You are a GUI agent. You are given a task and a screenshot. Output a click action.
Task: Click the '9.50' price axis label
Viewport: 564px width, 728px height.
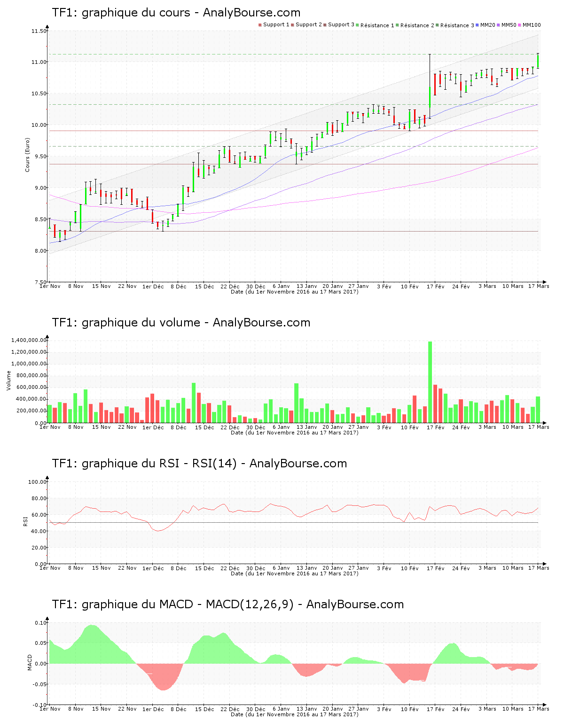point(40,156)
